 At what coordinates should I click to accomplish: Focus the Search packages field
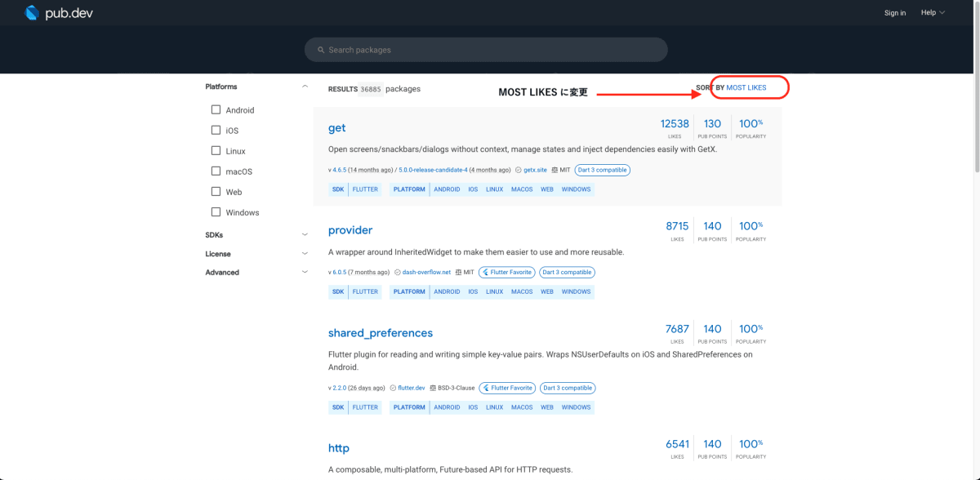pos(486,50)
